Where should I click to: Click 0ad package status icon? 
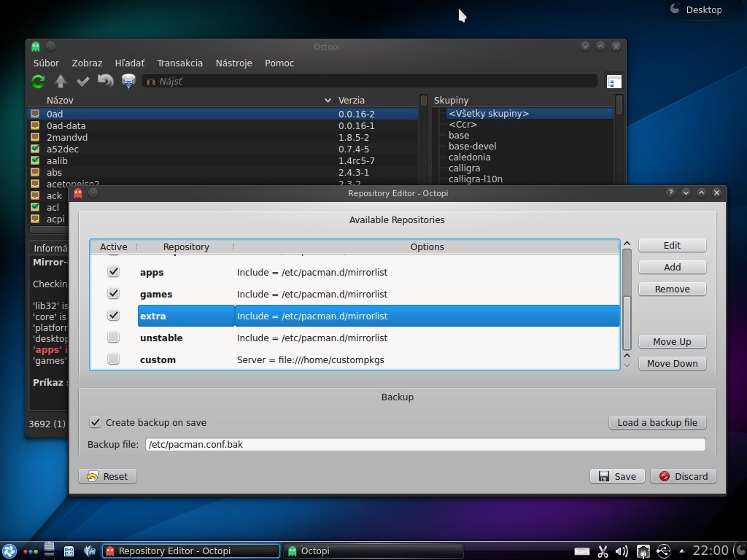pos(35,114)
